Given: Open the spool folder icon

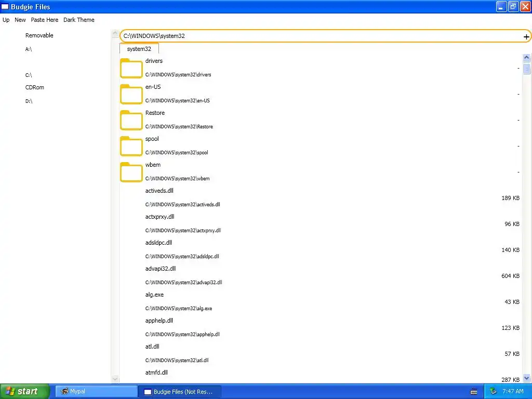Looking at the screenshot, I should click(131, 146).
